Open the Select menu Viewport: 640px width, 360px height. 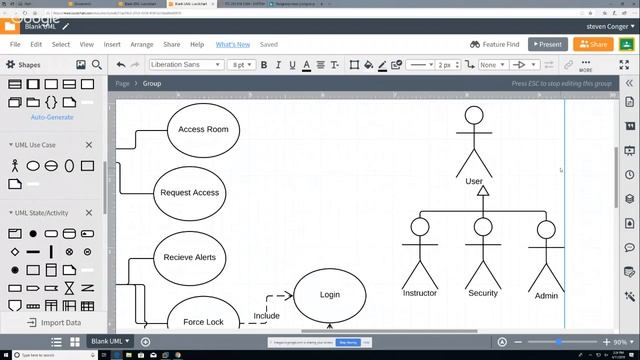[60, 44]
